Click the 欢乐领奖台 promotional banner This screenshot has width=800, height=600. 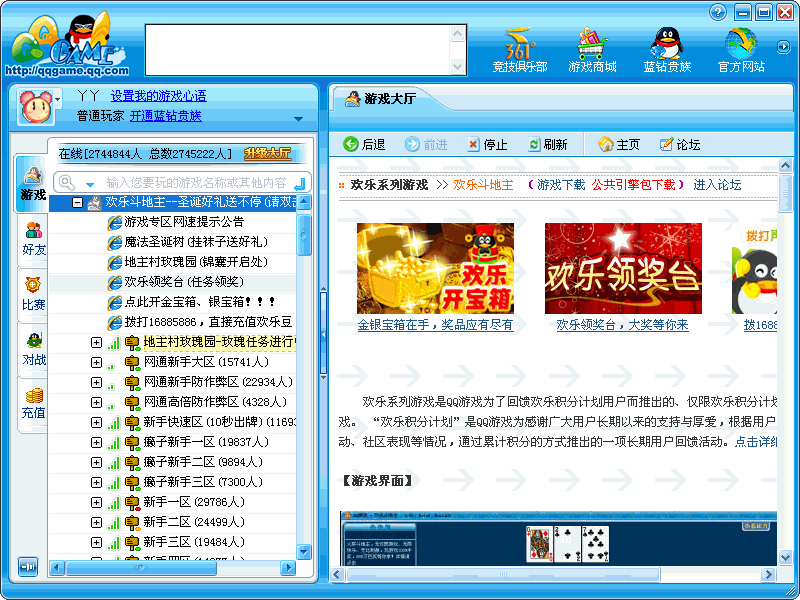[624, 267]
